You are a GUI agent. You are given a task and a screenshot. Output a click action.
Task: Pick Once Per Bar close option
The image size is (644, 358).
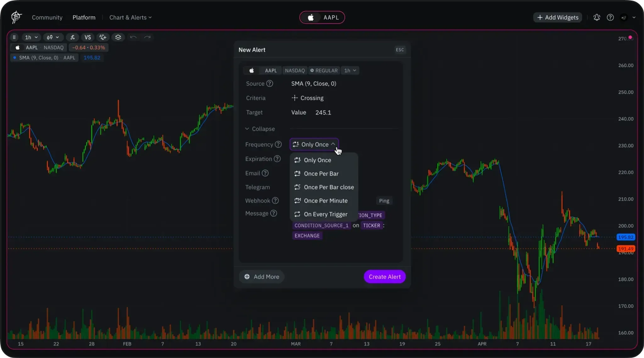[329, 187]
